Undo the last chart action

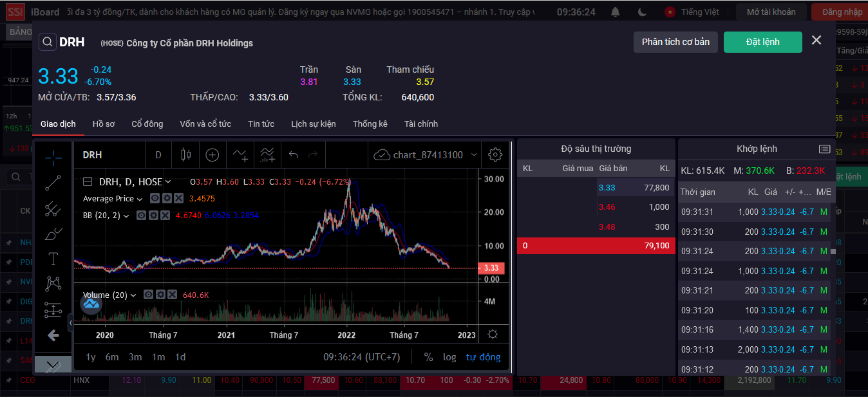coord(294,155)
